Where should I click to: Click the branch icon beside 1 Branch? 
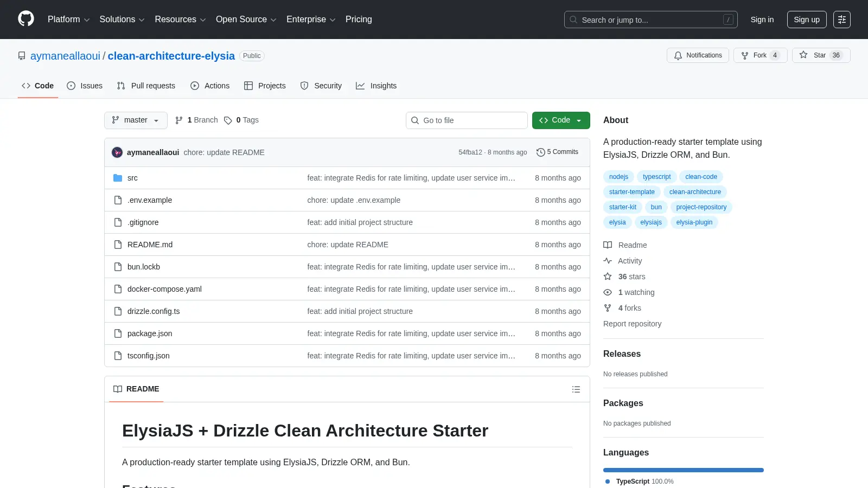click(x=179, y=120)
